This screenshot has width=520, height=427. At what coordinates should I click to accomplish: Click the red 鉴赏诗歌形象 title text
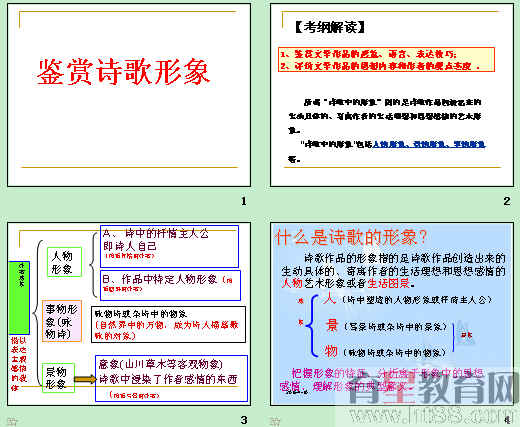pos(123,72)
